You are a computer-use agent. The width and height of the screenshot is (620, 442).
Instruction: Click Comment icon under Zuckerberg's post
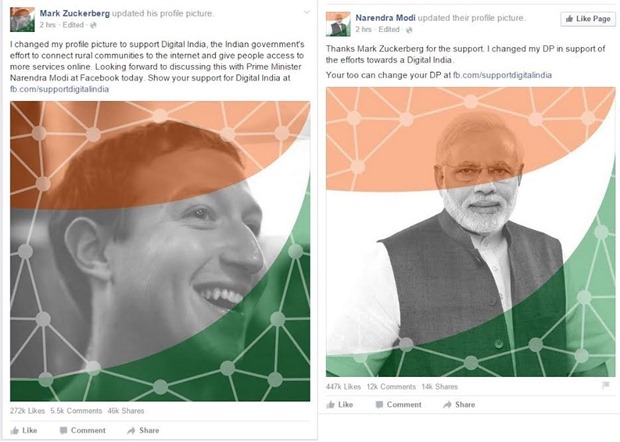coord(63,431)
